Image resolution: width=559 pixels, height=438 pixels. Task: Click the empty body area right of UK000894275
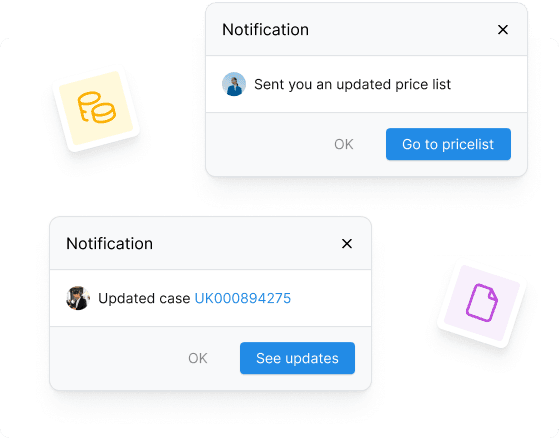(x=330, y=298)
